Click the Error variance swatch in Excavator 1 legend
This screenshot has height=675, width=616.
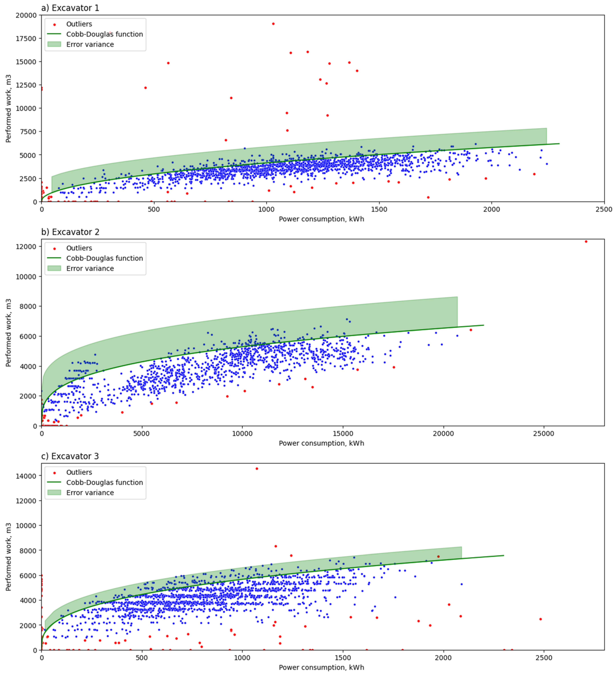click(54, 45)
